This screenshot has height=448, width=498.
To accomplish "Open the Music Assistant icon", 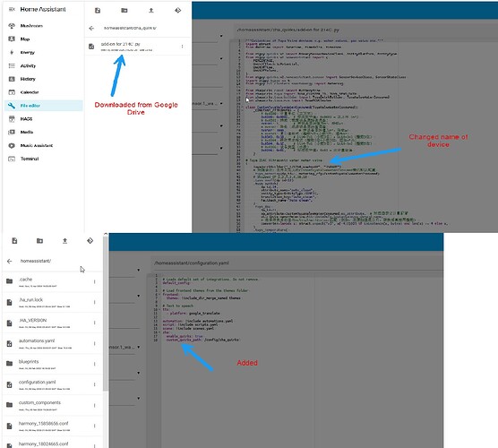I will (12, 145).
